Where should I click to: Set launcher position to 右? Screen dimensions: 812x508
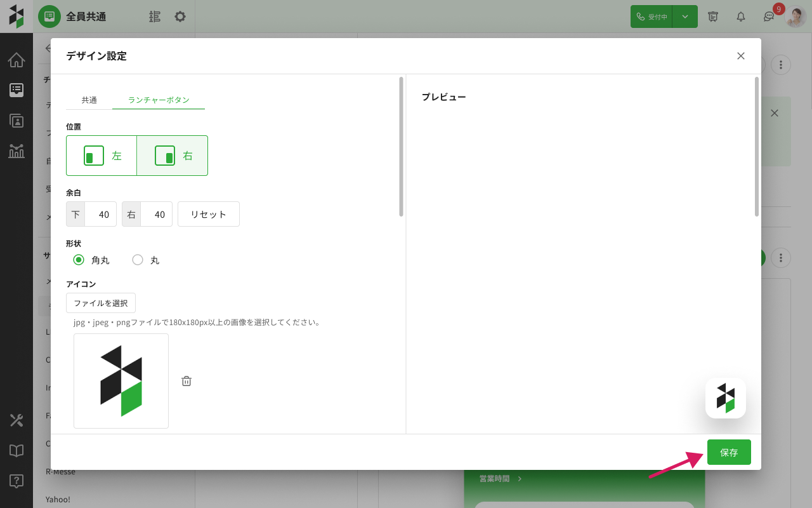(173, 156)
